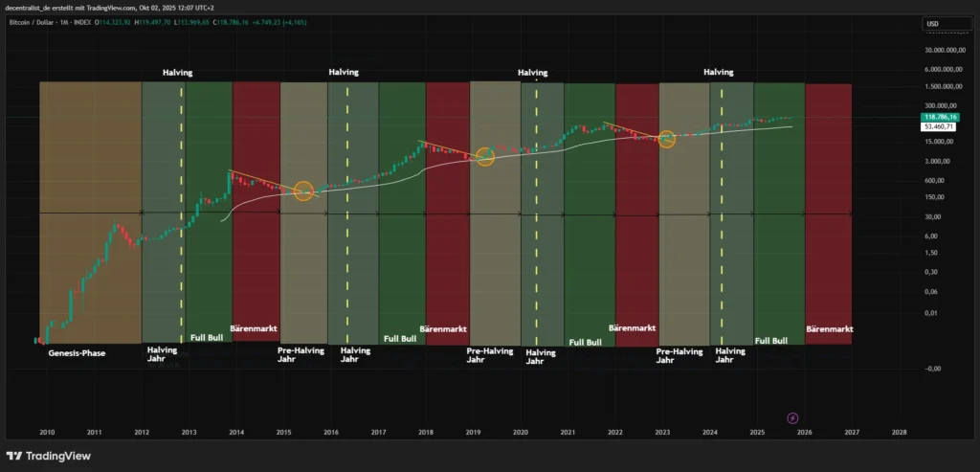Select the orange circle marker near 2019

(x=485, y=157)
